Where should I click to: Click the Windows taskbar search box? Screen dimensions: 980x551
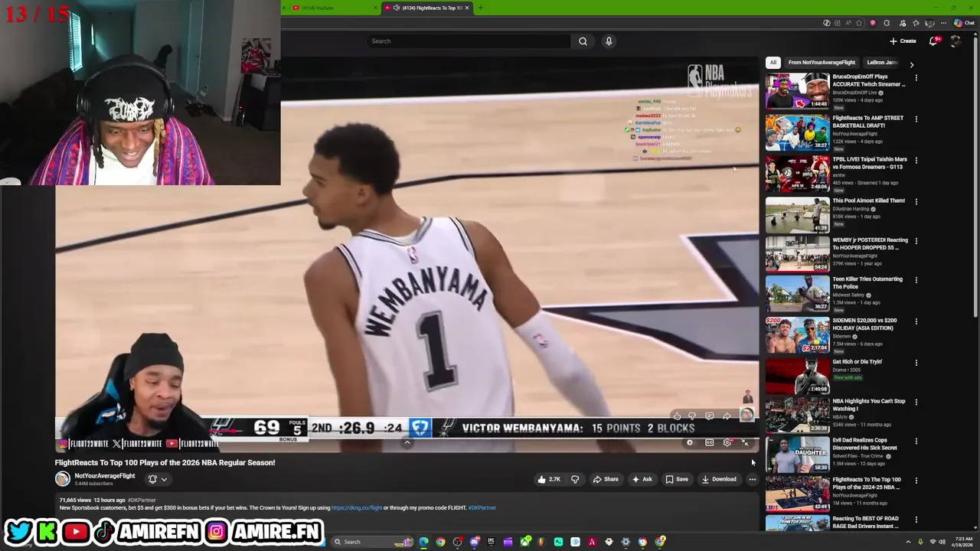tap(374, 542)
